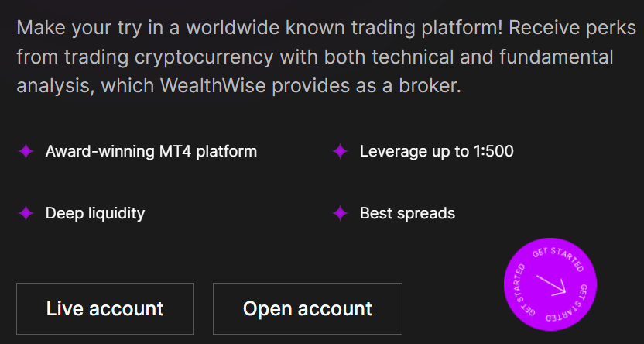The image size is (644, 344).
Task: Click the purple star beside Award-winning MT4 platform
Action: [26, 151]
